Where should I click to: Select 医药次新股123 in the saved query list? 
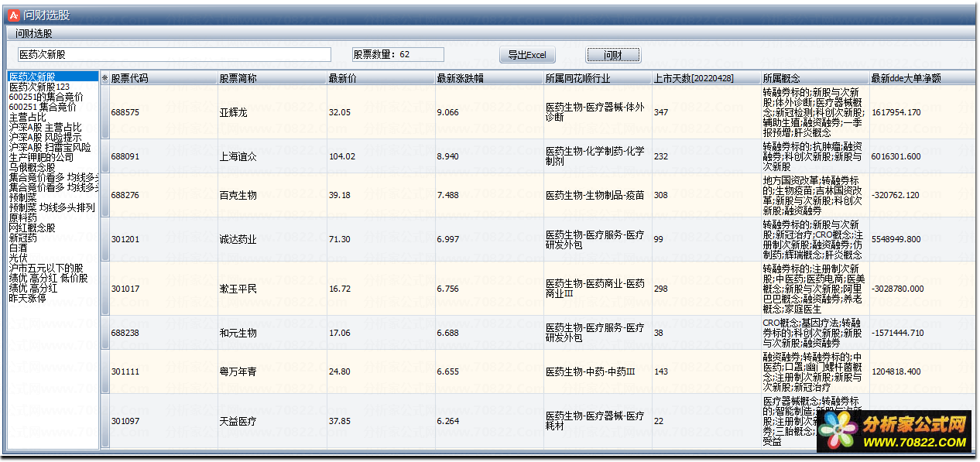point(39,87)
